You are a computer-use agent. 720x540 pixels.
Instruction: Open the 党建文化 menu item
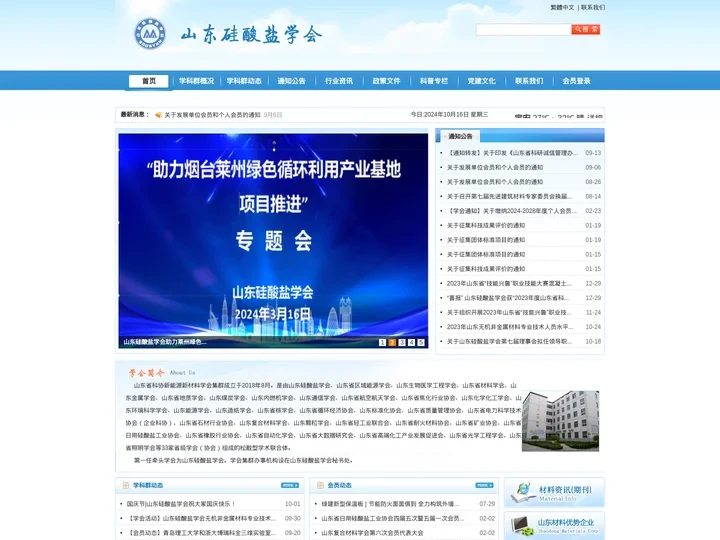481,81
